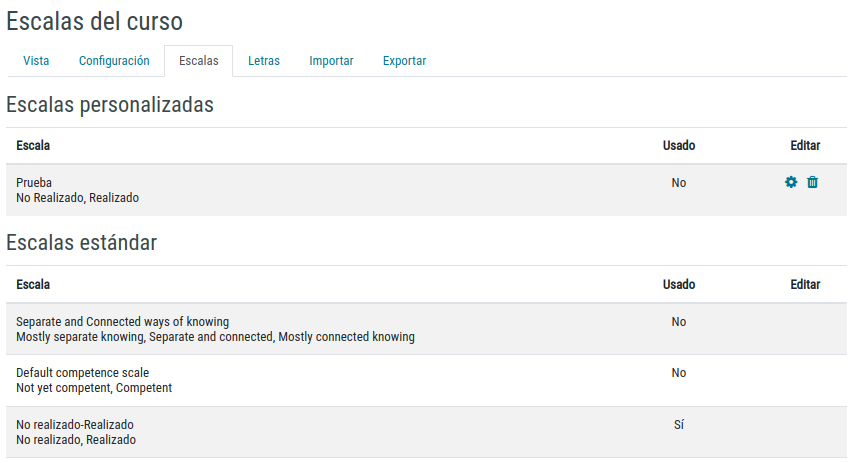Click the No realizado-Realizado scale name
Viewport: 856px width, 463px height.
pos(75,425)
